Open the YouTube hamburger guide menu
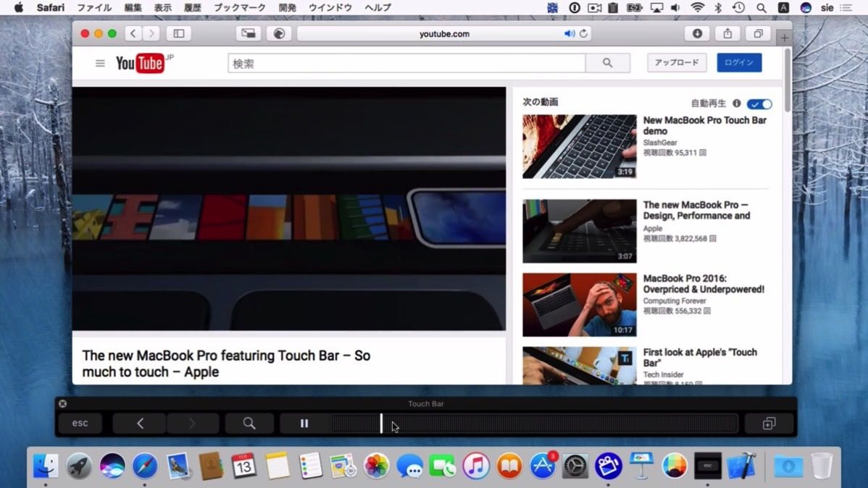 [x=100, y=63]
